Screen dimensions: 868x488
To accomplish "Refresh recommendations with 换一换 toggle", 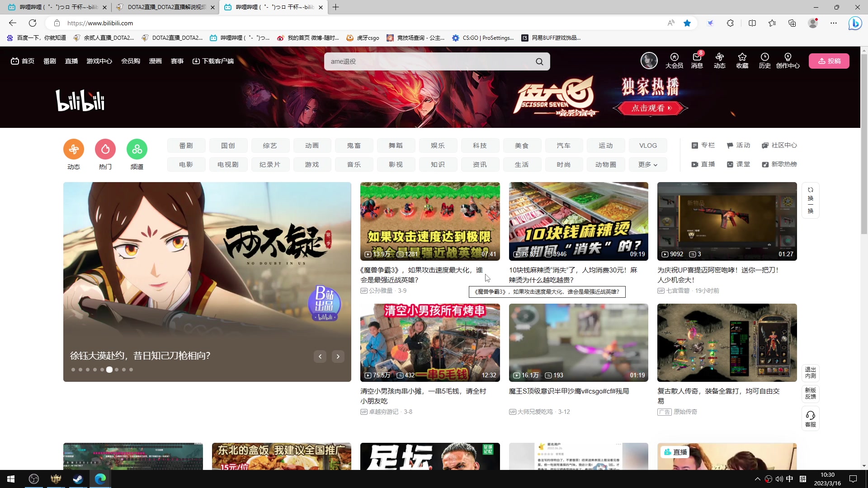I will (810, 200).
